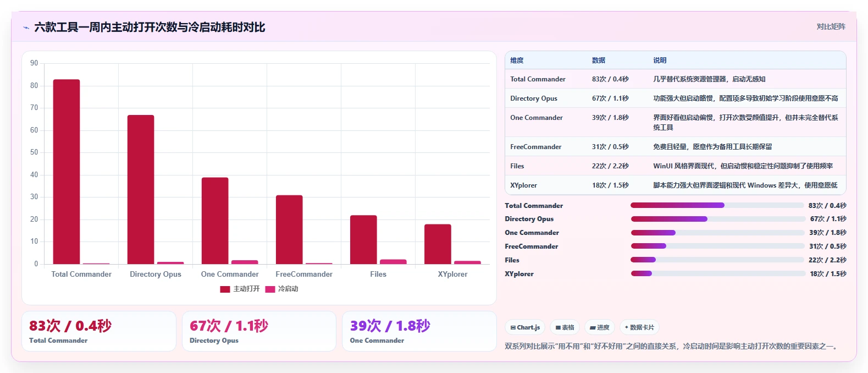Viewport: 868px width, 373px height.
Task: Click the Files progress bar
Action: pos(717,260)
